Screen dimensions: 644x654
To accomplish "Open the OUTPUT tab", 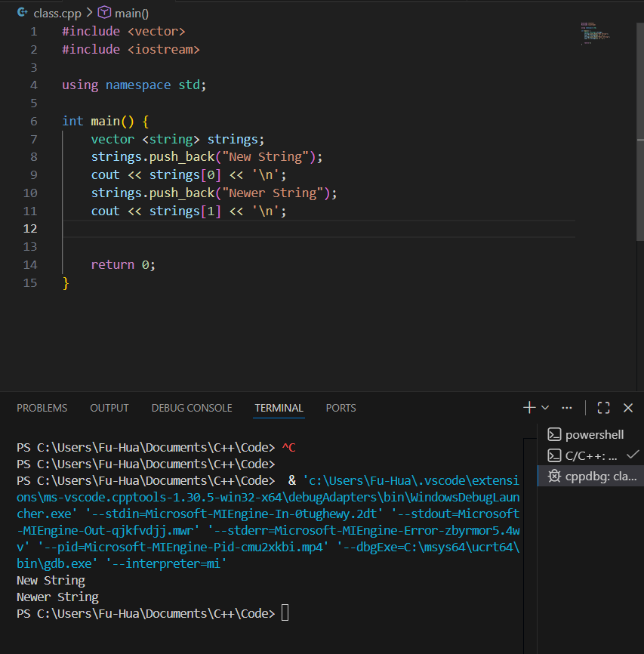I will (109, 408).
